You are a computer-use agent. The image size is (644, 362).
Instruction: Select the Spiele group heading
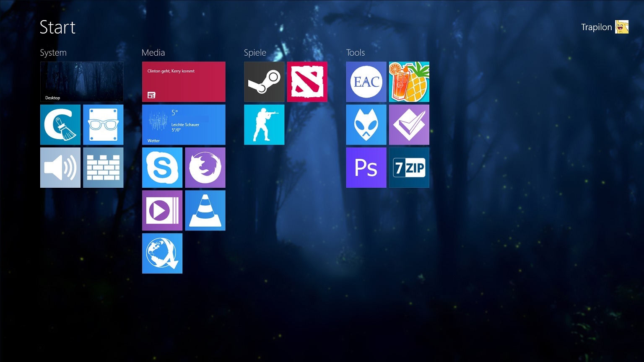click(x=255, y=53)
